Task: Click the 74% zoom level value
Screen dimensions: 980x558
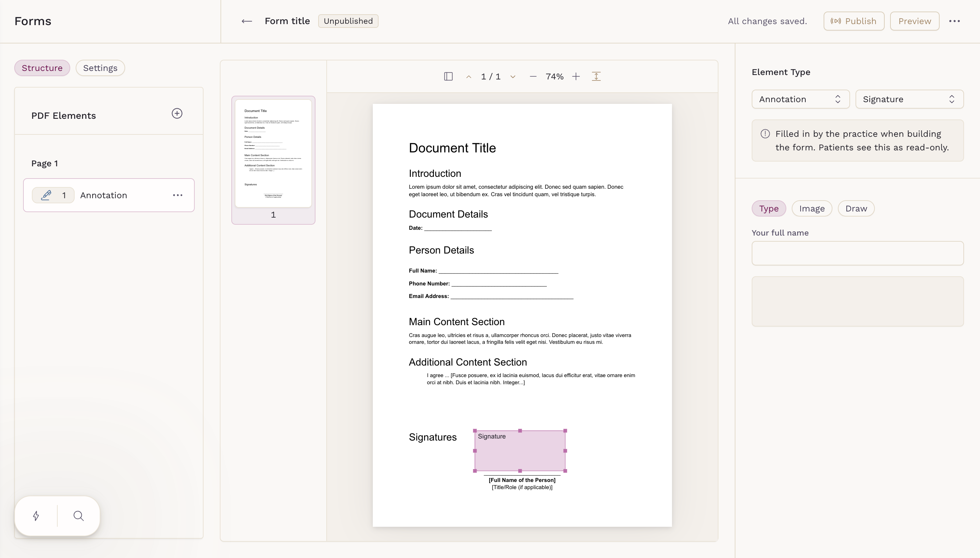Action: (x=554, y=76)
